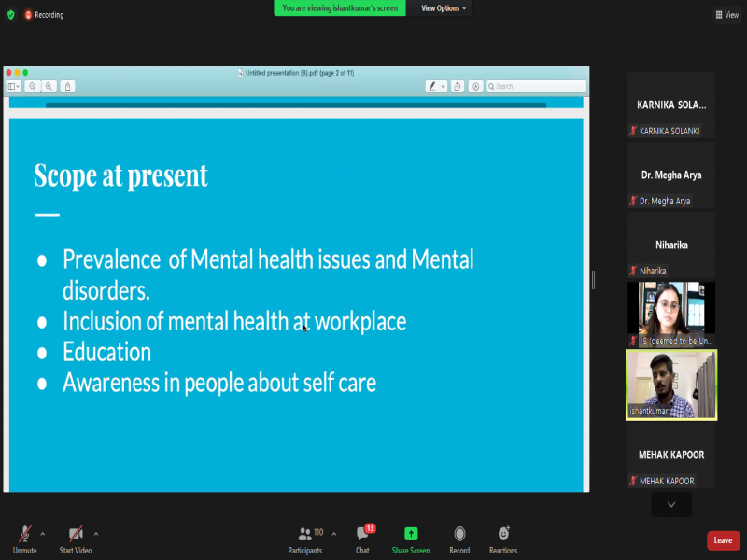
Task: Open the Reactions menu
Action: [x=503, y=535]
